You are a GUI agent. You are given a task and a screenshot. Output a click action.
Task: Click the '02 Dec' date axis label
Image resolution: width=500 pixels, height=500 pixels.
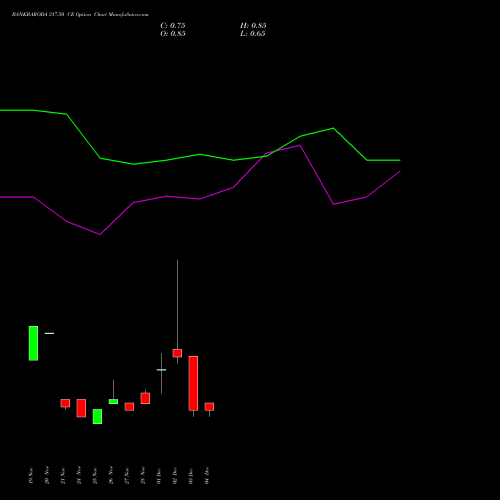point(175,475)
